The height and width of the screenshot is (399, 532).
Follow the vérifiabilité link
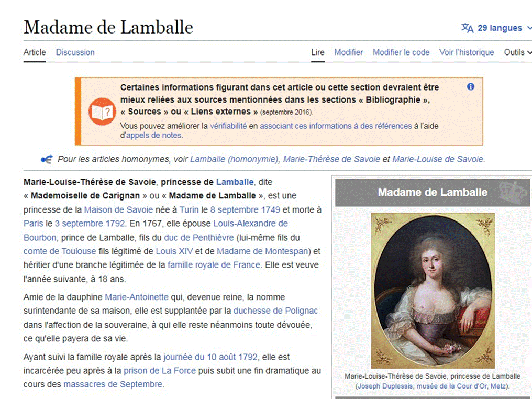(x=228, y=126)
